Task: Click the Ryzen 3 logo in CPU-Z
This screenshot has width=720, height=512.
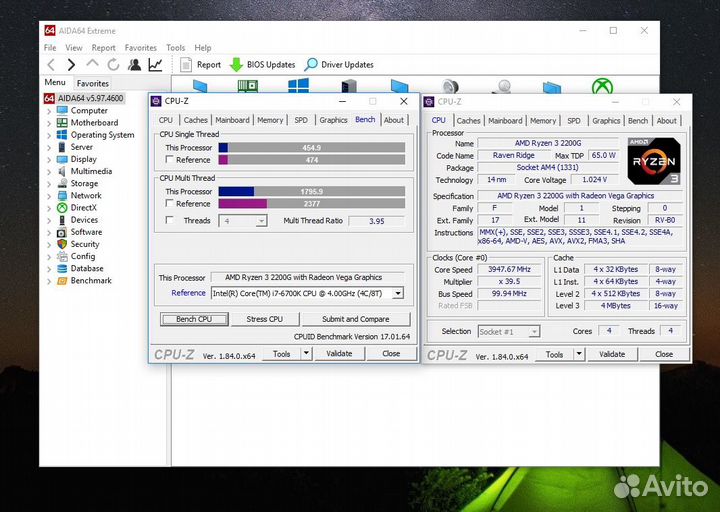Action: coord(654,161)
